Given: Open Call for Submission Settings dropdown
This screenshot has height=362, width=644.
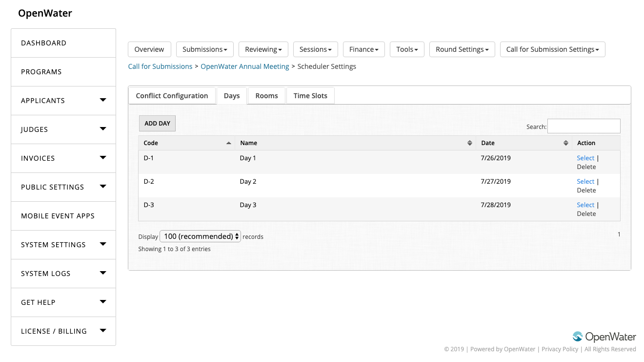Looking at the screenshot, I should (553, 49).
